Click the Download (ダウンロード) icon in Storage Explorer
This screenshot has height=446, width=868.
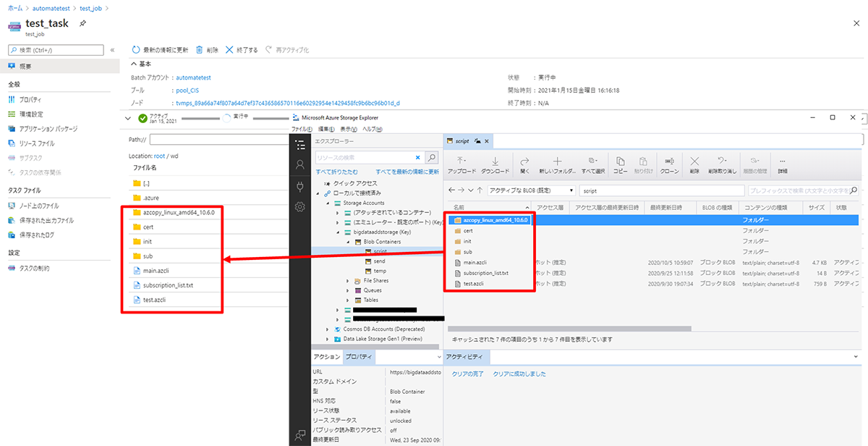[x=495, y=165]
